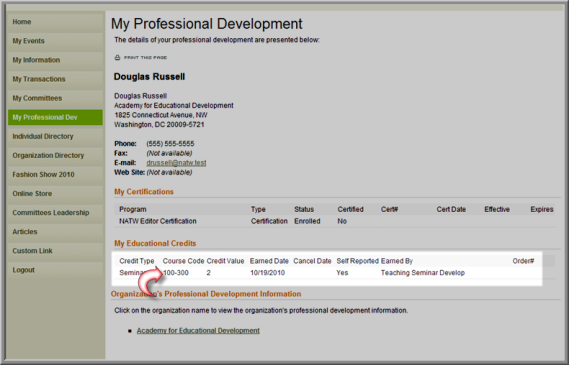Image resolution: width=569 pixels, height=365 pixels.
Task: Log out via Logout item
Action: (x=55, y=270)
